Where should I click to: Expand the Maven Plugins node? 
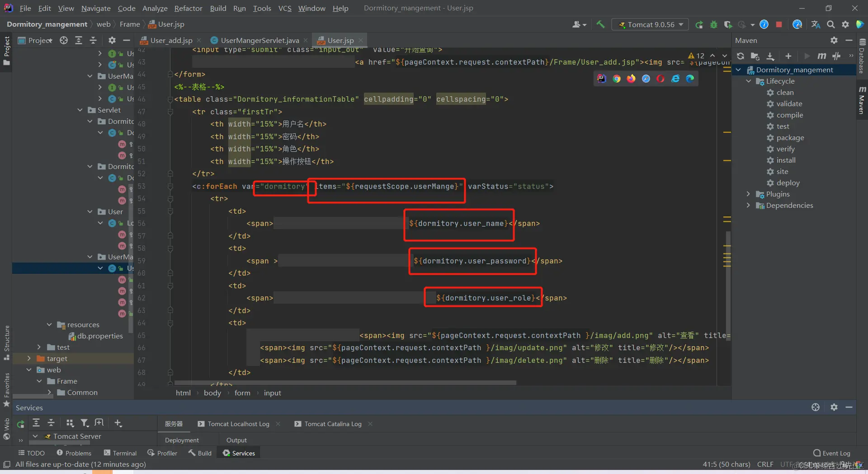749,194
